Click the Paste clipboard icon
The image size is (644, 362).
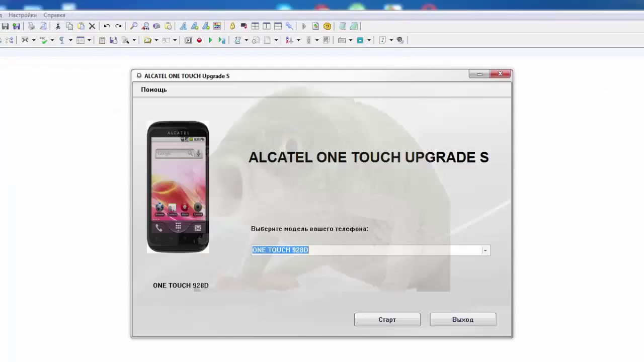click(81, 26)
